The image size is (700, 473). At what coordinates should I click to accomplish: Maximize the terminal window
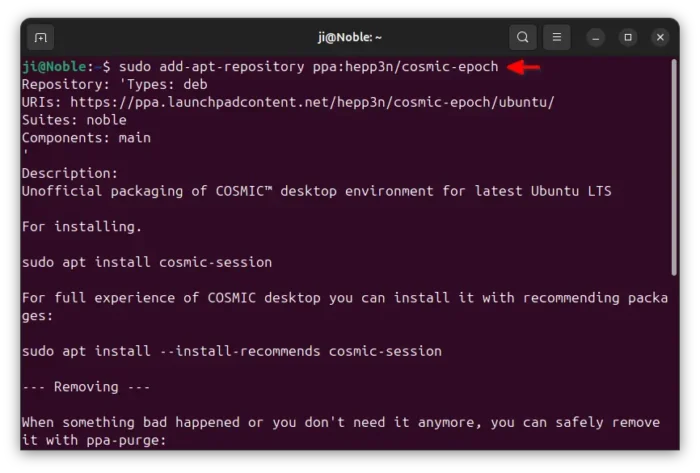tap(628, 38)
